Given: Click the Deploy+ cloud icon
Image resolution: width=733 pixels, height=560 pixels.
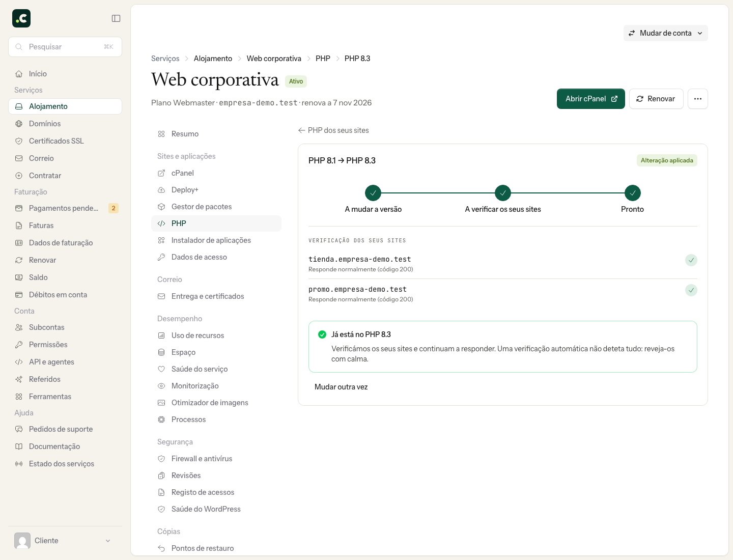Looking at the screenshot, I should 161,190.
